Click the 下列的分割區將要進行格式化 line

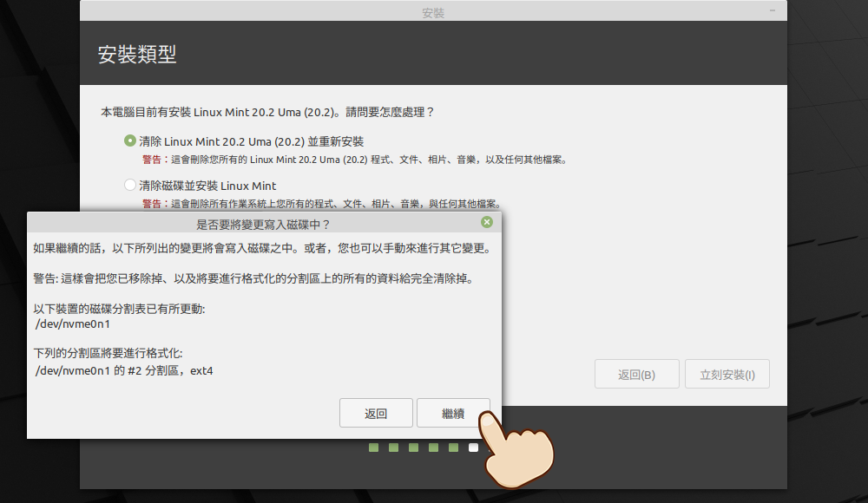click(108, 353)
